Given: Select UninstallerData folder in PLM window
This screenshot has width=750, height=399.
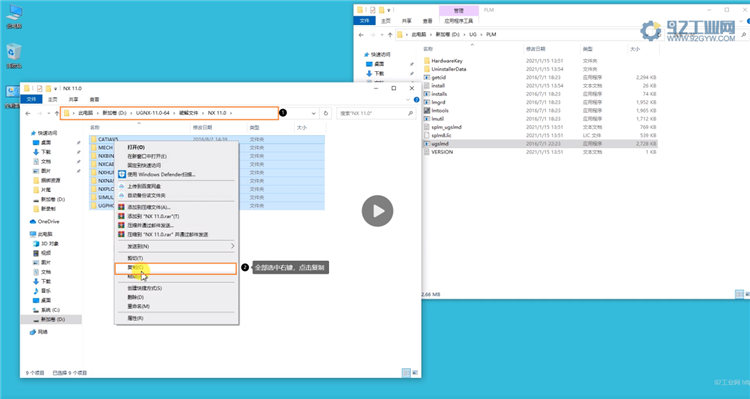Looking at the screenshot, I should [x=449, y=69].
